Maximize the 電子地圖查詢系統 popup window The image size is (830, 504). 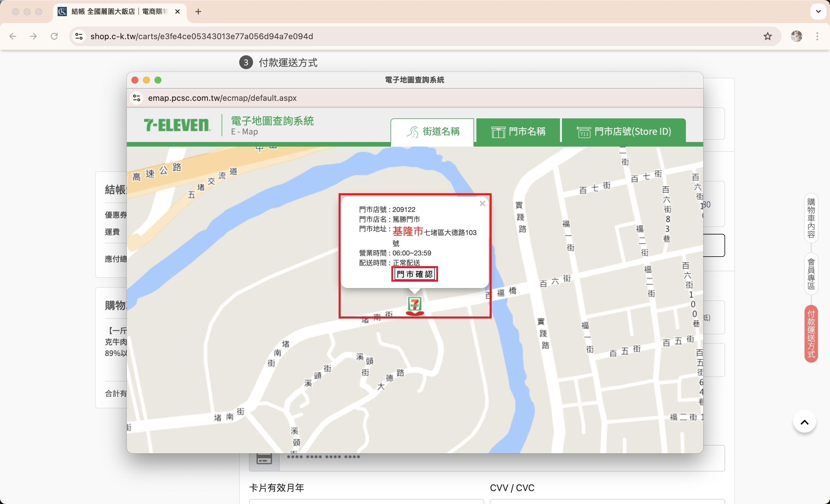(158, 80)
